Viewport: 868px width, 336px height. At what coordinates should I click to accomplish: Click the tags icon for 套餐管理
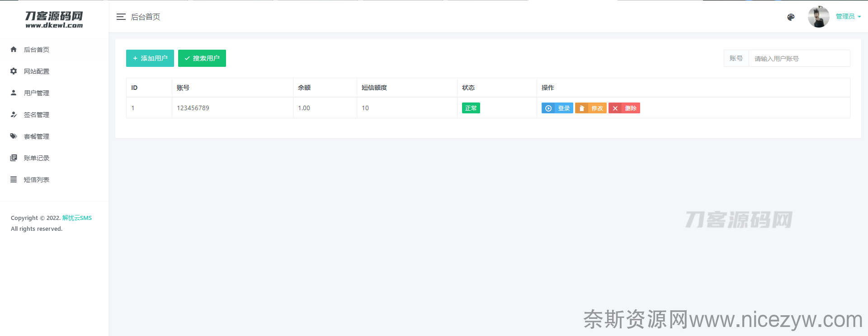14,136
